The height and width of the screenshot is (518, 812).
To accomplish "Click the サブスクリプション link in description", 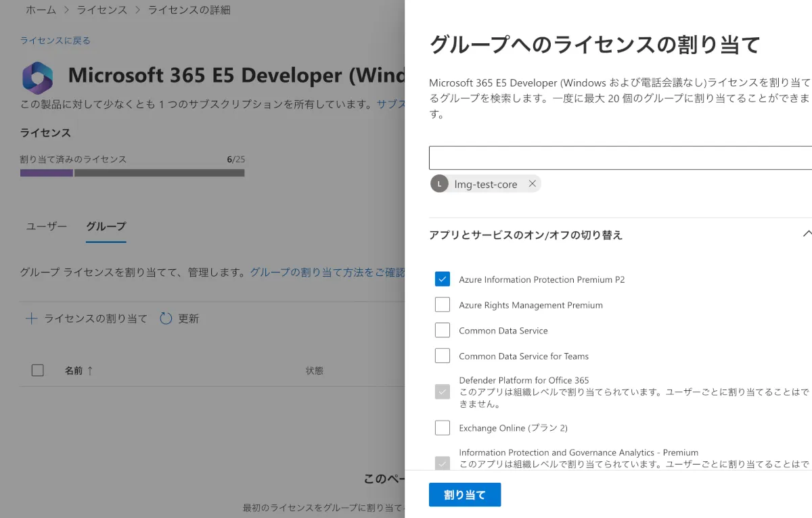I will click(390, 104).
